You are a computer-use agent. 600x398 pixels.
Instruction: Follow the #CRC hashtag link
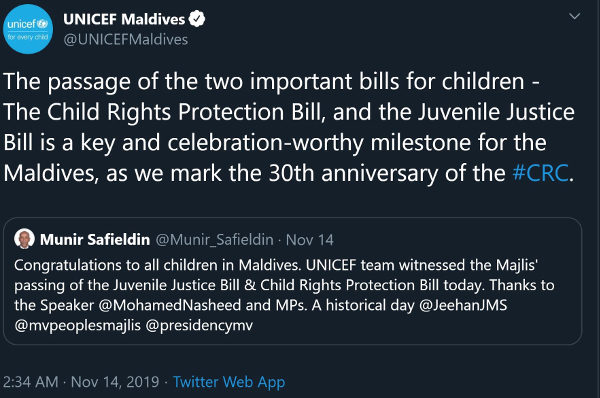(540, 173)
